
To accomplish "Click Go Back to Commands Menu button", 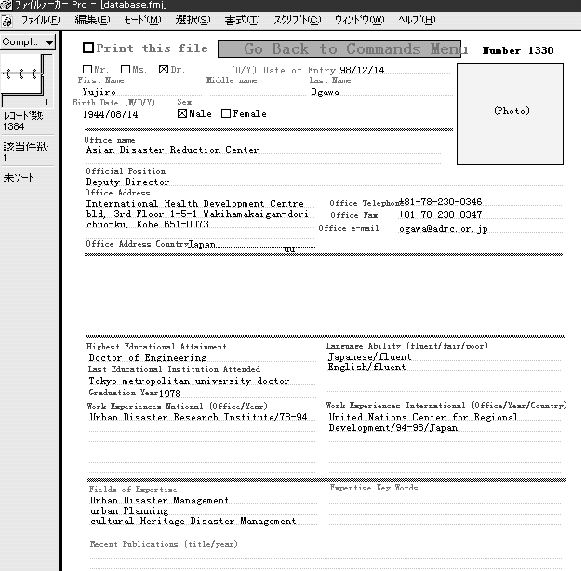I will point(339,49).
